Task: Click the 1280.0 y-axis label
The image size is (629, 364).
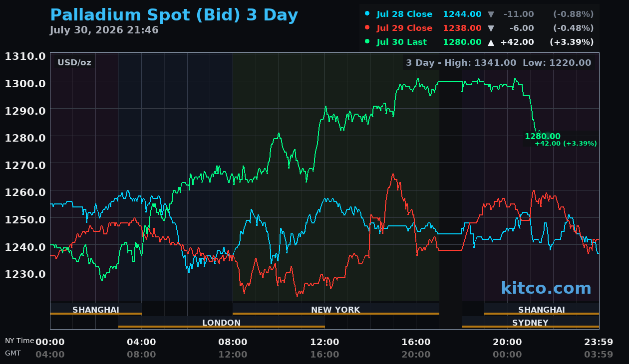Action: coord(25,137)
